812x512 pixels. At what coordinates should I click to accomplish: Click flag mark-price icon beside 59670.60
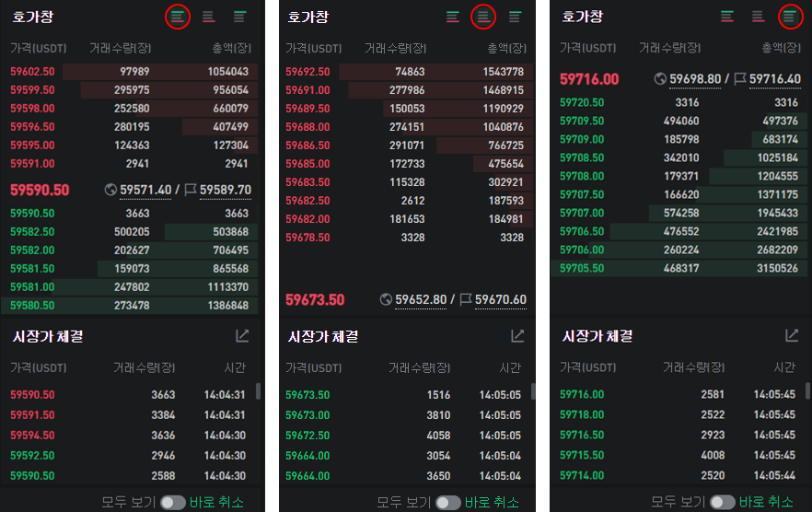(x=466, y=299)
